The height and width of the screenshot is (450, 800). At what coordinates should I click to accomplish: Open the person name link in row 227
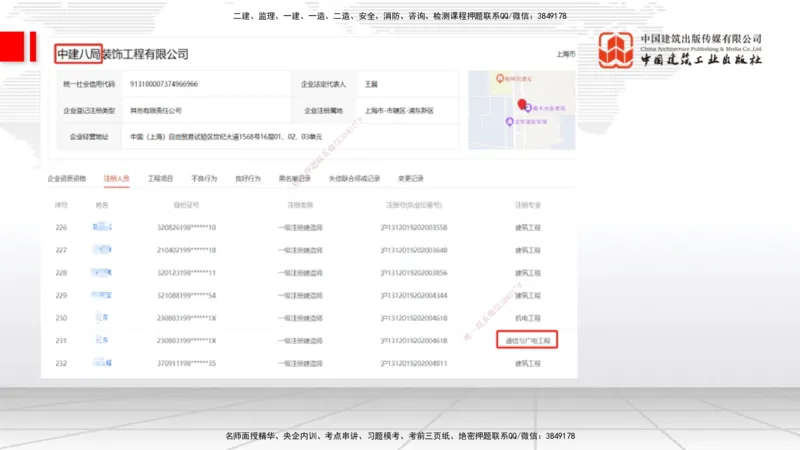tap(102, 249)
